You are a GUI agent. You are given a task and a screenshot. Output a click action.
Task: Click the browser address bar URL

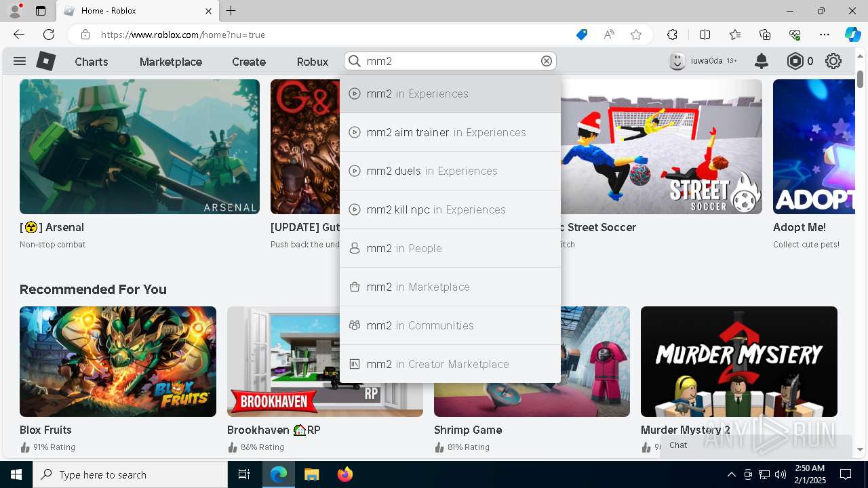click(183, 35)
